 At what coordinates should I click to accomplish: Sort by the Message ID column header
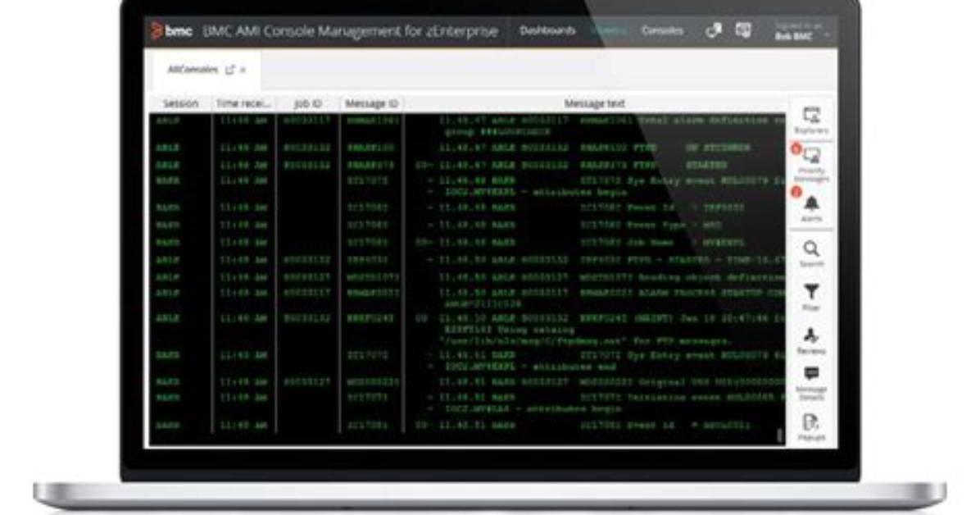coord(372,103)
